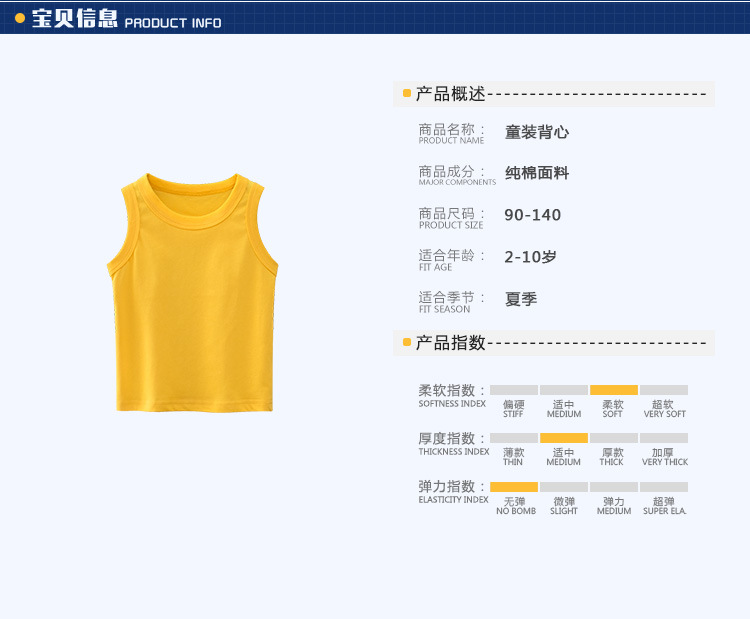Click the 加厚 VERY THICK label
The width and height of the screenshot is (750, 619).
click(x=665, y=457)
